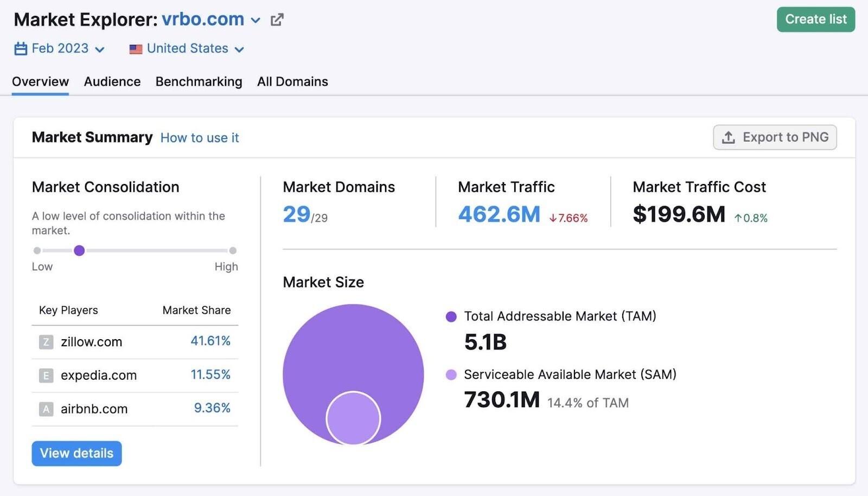The width and height of the screenshot is (868, 496).
Task: Click the Market Consolidation heading
Action: point(105,187)
